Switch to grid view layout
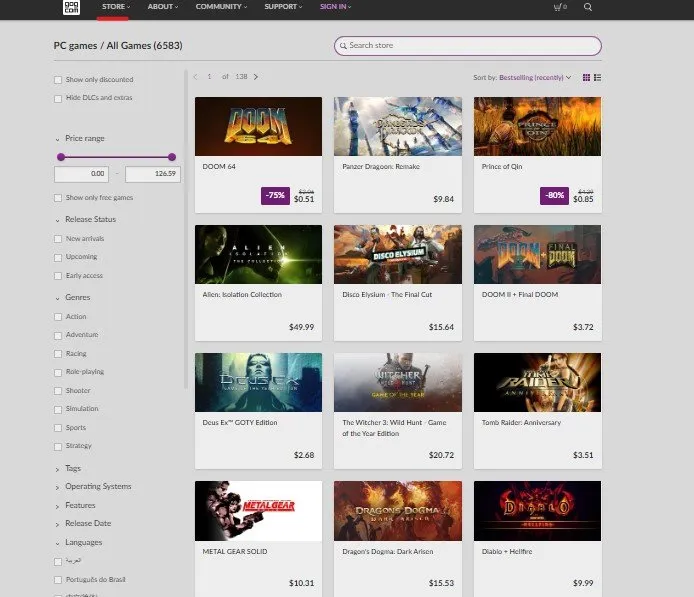The height and width of the screenshot is (597, 694). pos(586,77)
